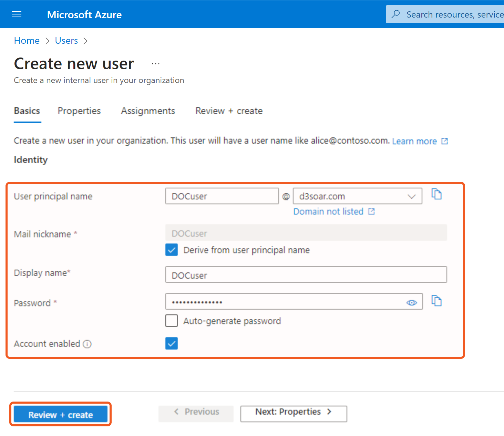Expand the d3soar.com domain dropdown
504x436 pixels.
tap(411, 196)
